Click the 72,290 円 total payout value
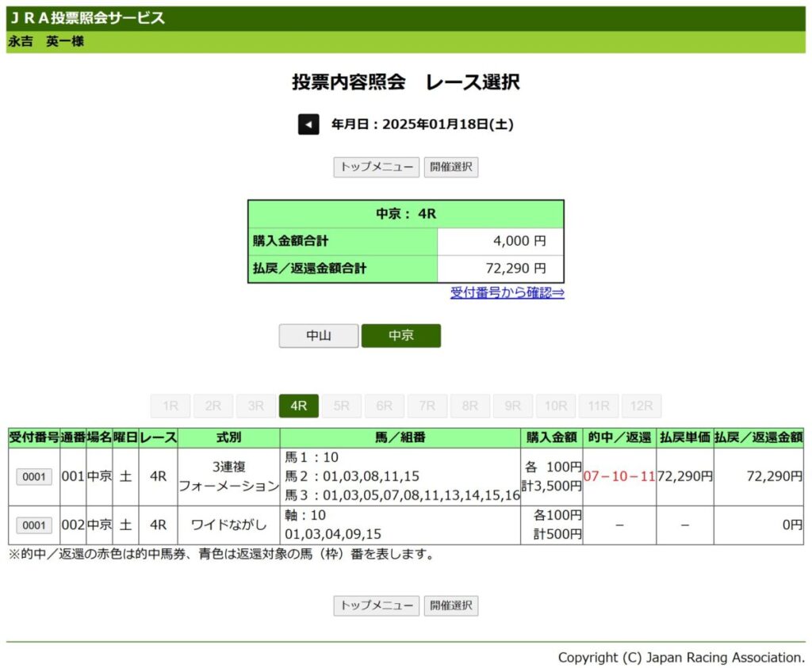This screenshot has width=812, height=668. [x=515, y=269]
